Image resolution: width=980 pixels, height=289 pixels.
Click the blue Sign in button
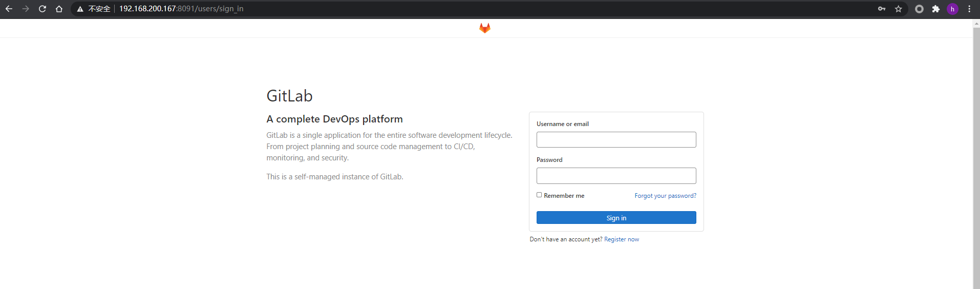pyautogui.click(x=616, y=218)
